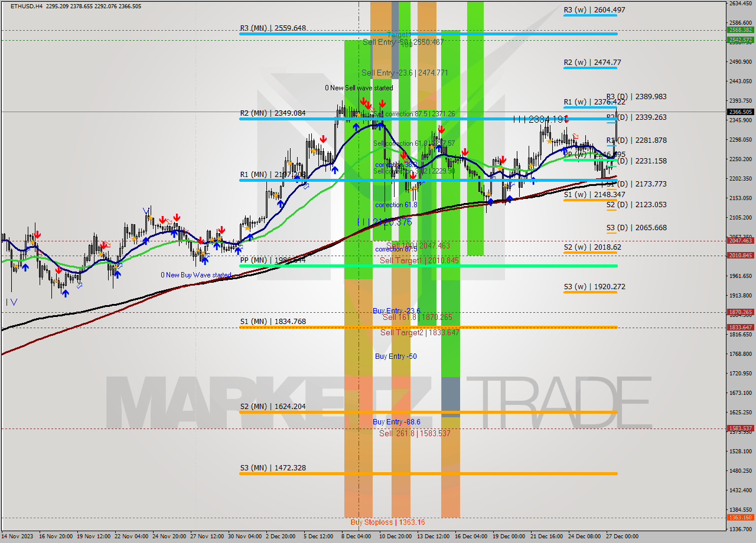The image size is (756, 543).
Task: Click the 'S1 (MN) | 1834.768' label
Action: 273,321
